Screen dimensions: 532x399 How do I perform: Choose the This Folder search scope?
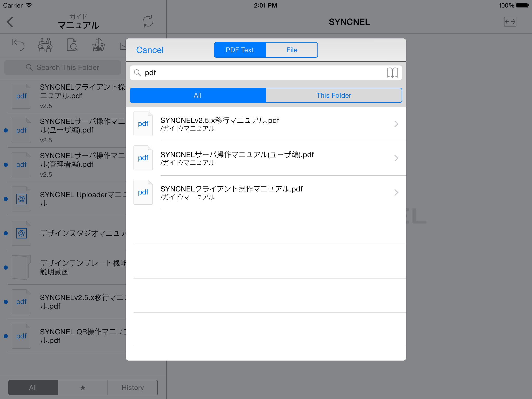334,95
